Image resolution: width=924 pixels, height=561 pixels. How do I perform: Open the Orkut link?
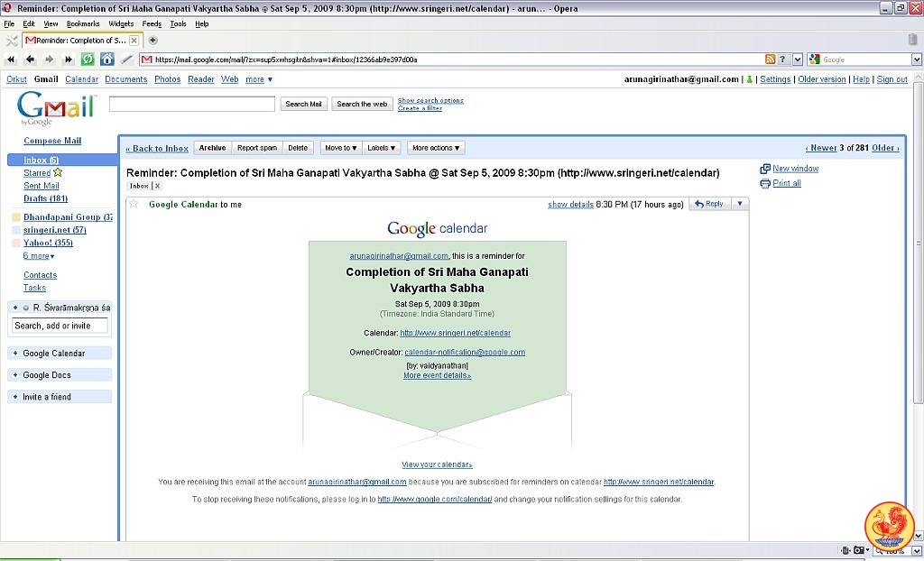pos(16,79)
